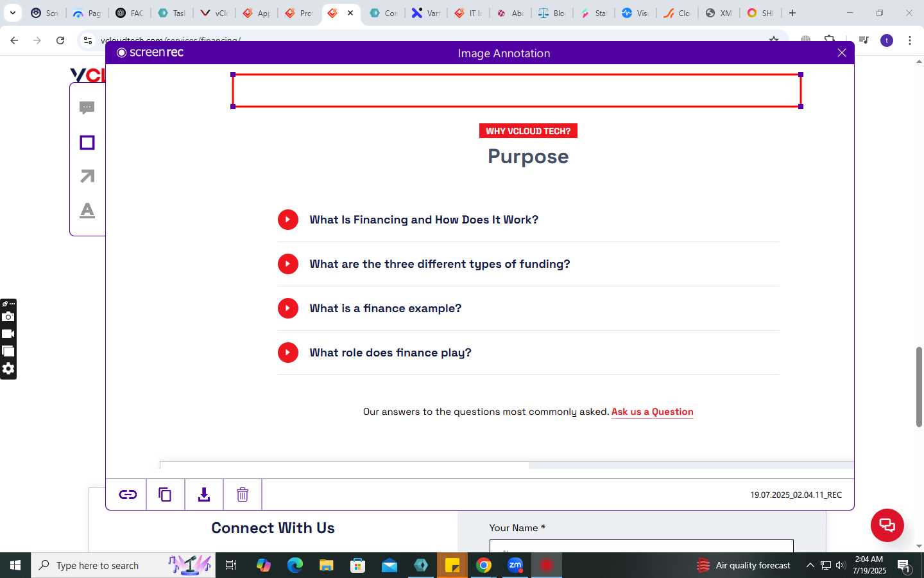Click the 'WHY VCLOUD TECH?' red label
Viewport: 924px width, 578px height.
pyautogui.click(x=528, y=131)
